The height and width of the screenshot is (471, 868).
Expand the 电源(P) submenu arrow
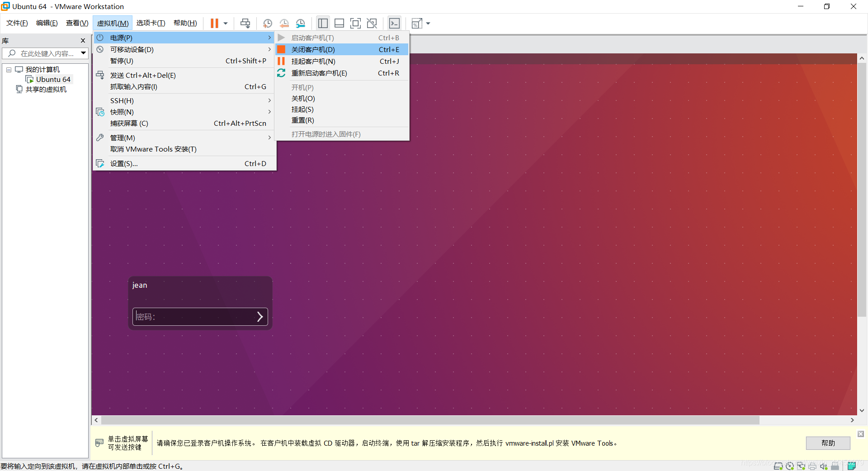click(x=269, y=38)
